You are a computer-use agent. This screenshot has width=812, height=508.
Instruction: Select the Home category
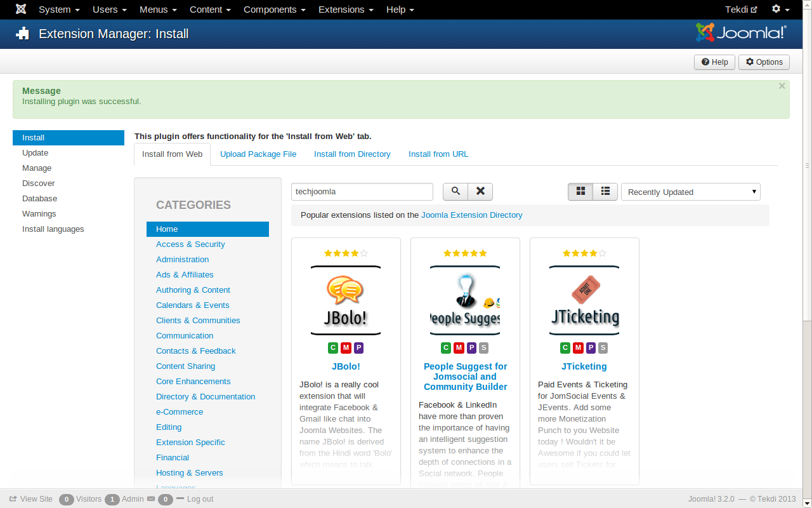167,229
